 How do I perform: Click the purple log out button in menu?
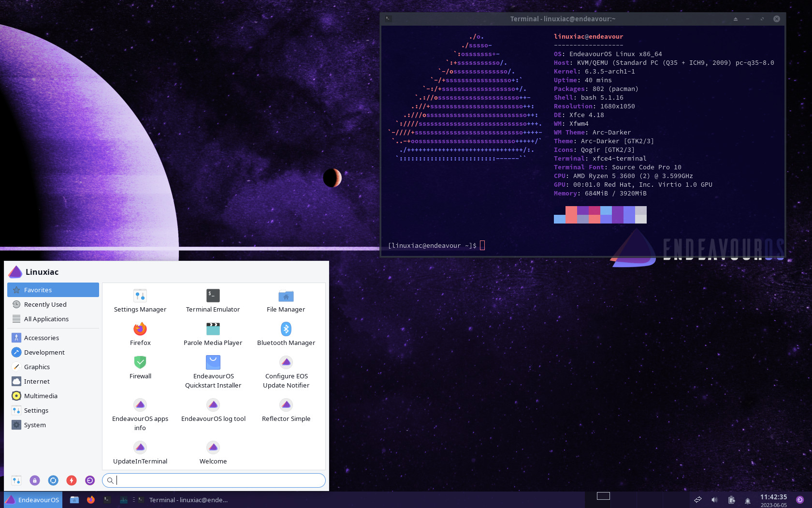tap(90, 480)
